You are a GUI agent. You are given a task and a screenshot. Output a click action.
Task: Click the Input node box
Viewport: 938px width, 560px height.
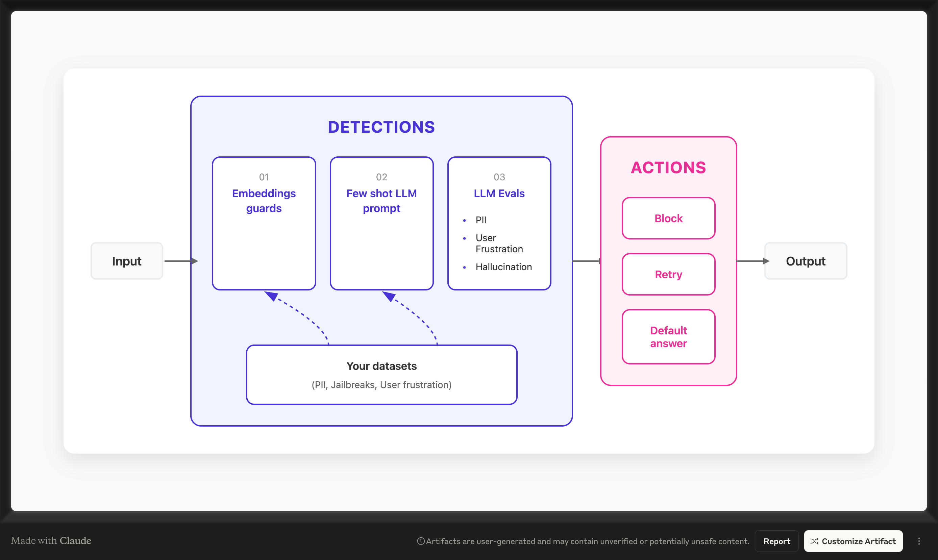pyautogui.click(x=126, y=261)
